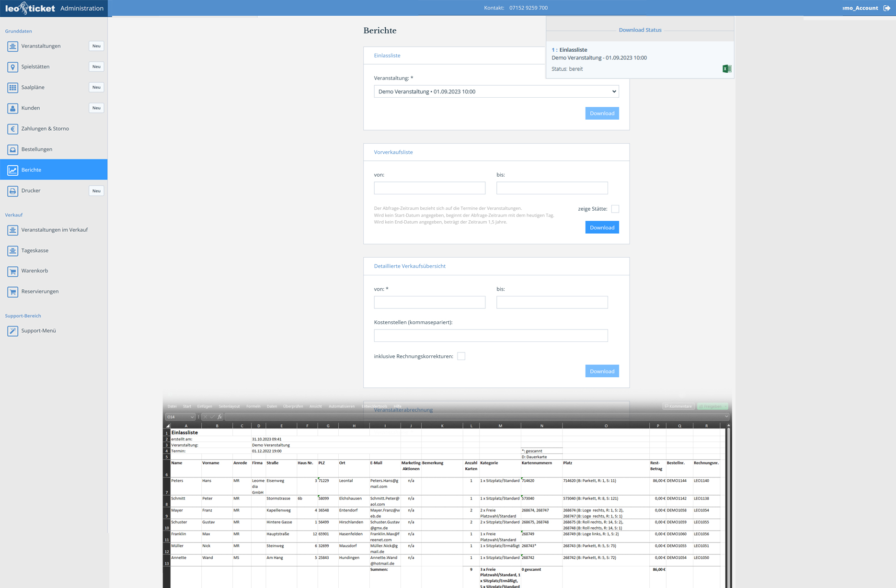Click the Vorverkaufsliste von date field
Viewport: 896px width, 588px height.
(x=429, y=188)
